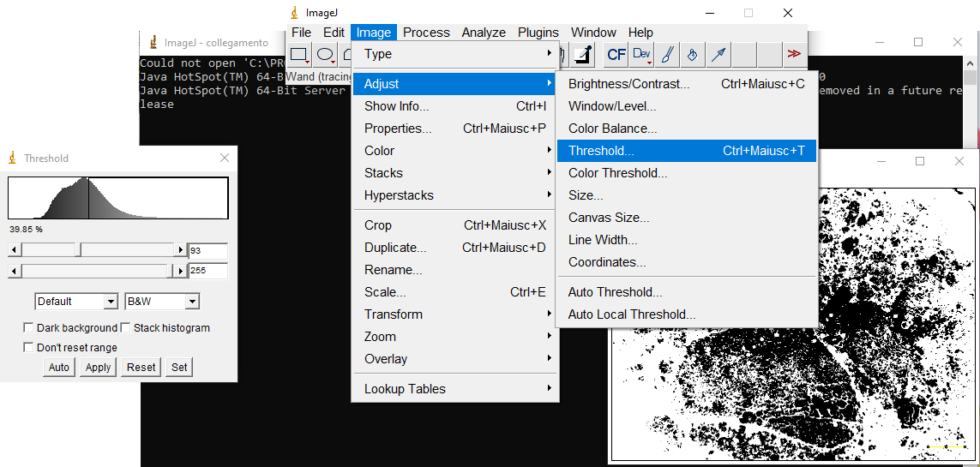Screen dimensions: 980x467
Task: Open the Dev developer menu tool
Action: point(641,55)
